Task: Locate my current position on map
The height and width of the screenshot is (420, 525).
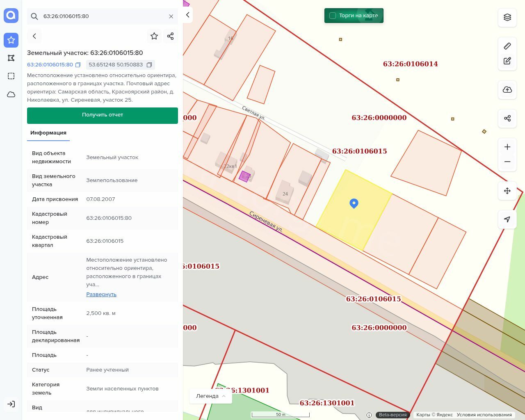Action: 507,219
